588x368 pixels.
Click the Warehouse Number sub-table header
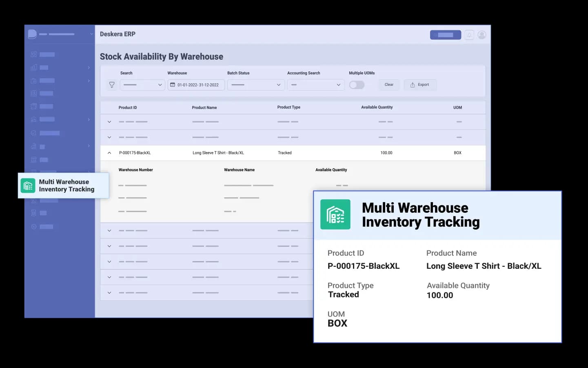point(136,170)
